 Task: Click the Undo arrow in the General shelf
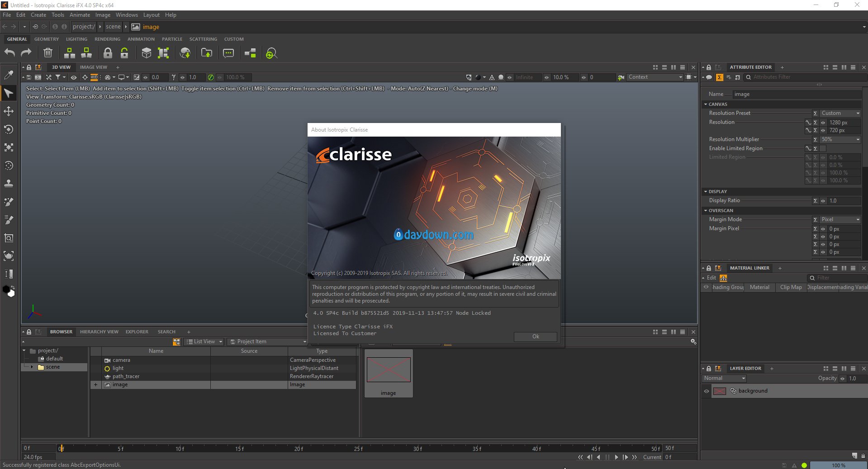pyautogui.click(x=9, y=53)
